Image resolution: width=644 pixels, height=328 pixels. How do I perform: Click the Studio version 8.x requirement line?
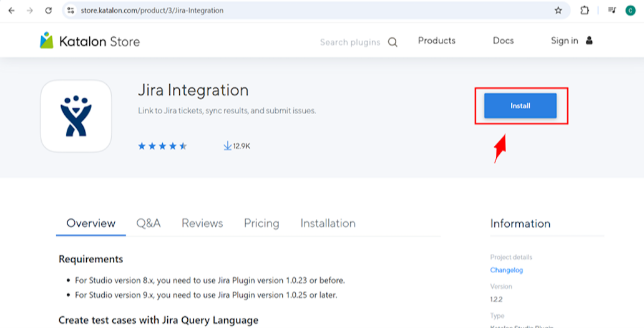210,281
